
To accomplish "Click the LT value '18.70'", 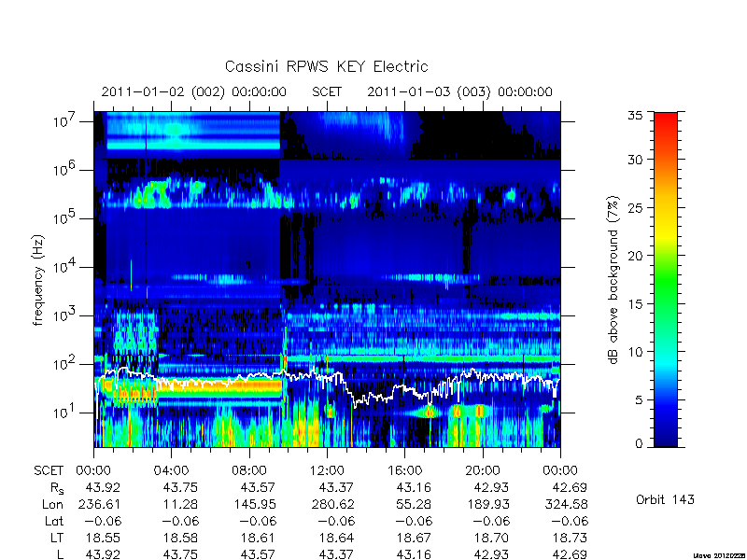I will [491, 538].
